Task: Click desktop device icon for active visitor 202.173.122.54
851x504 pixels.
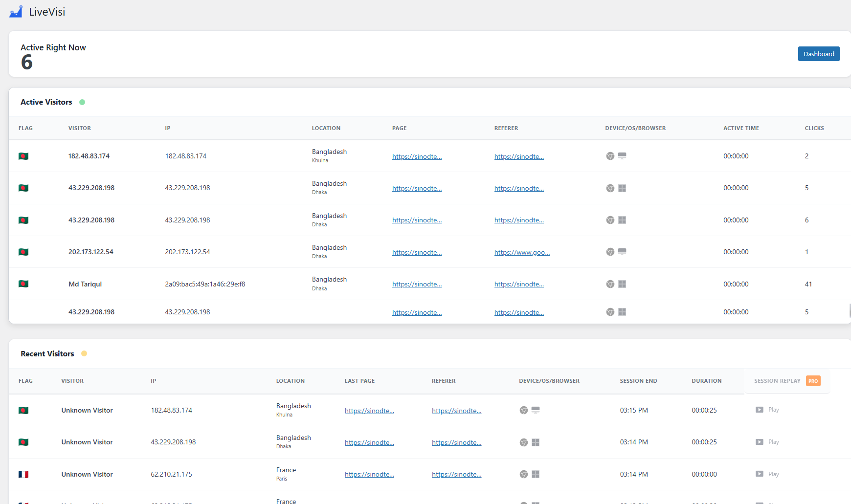Action: [x=622, y=252]
